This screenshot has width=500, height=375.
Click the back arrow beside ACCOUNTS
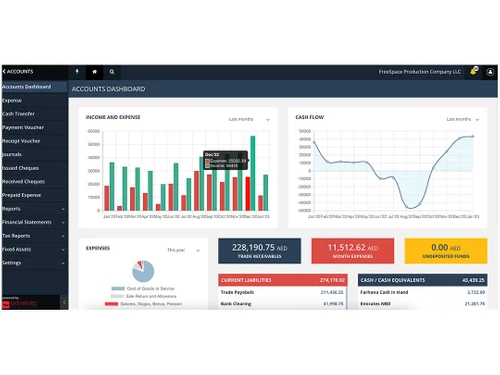click(x=4, y=71)
